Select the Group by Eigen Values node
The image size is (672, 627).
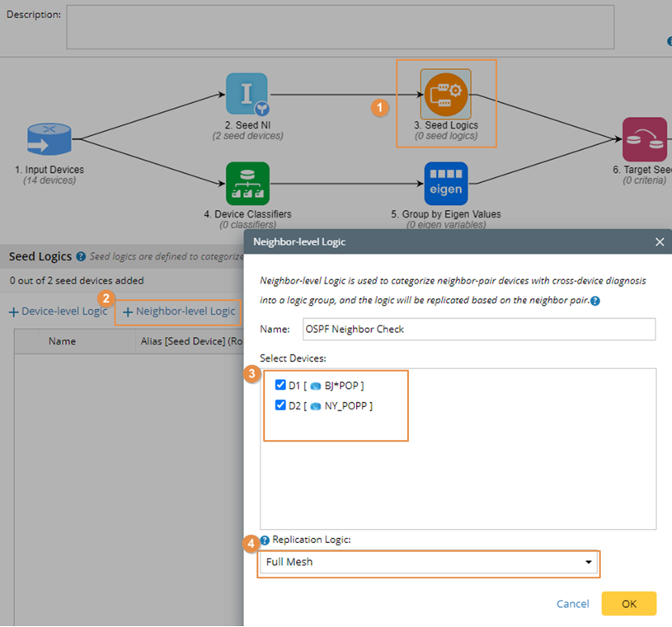point(445,183)
